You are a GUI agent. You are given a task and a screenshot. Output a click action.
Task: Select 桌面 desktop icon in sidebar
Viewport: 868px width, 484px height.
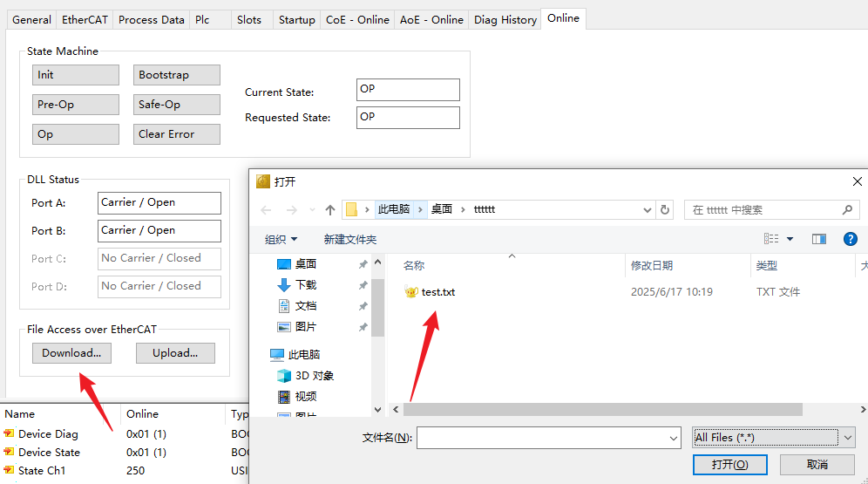283,264
